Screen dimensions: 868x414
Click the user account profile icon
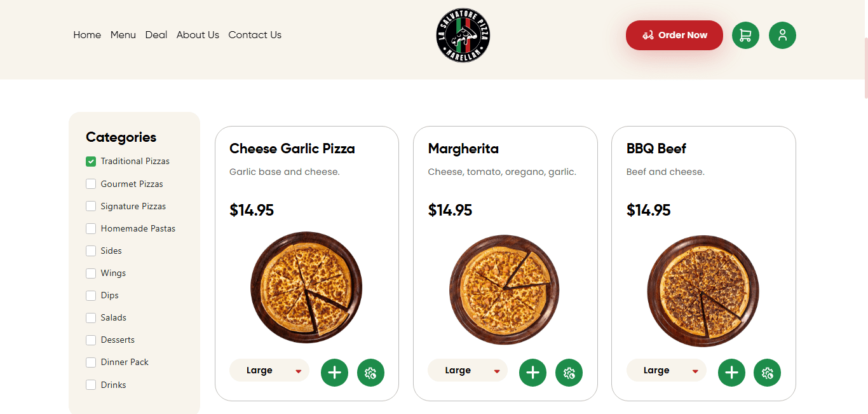[782, 36]
